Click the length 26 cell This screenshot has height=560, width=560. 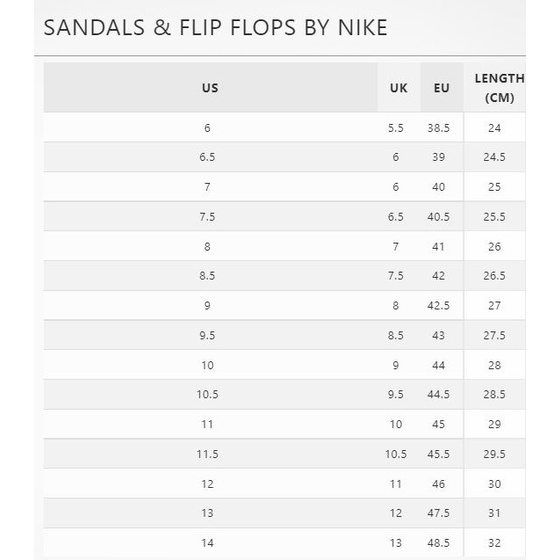pos(495,246)
